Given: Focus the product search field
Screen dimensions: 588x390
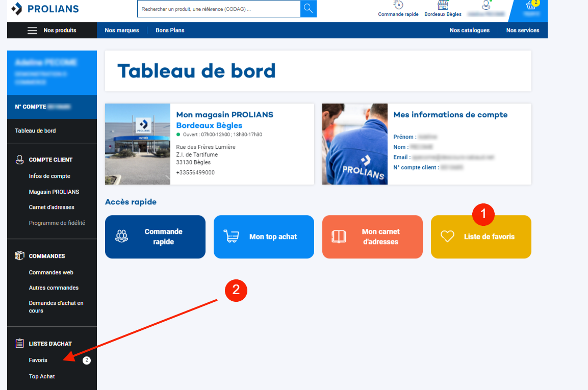Looking at the screenshot, I should 219,9.
